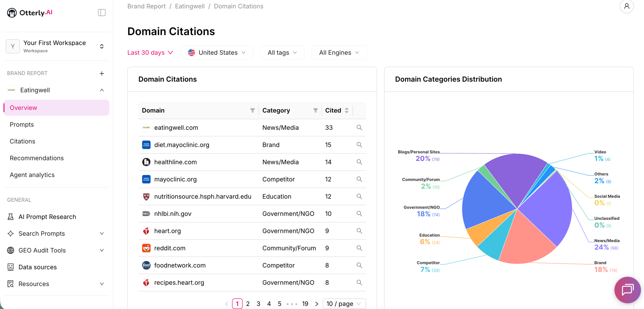Jump to last page 19

tap(305, 304)
